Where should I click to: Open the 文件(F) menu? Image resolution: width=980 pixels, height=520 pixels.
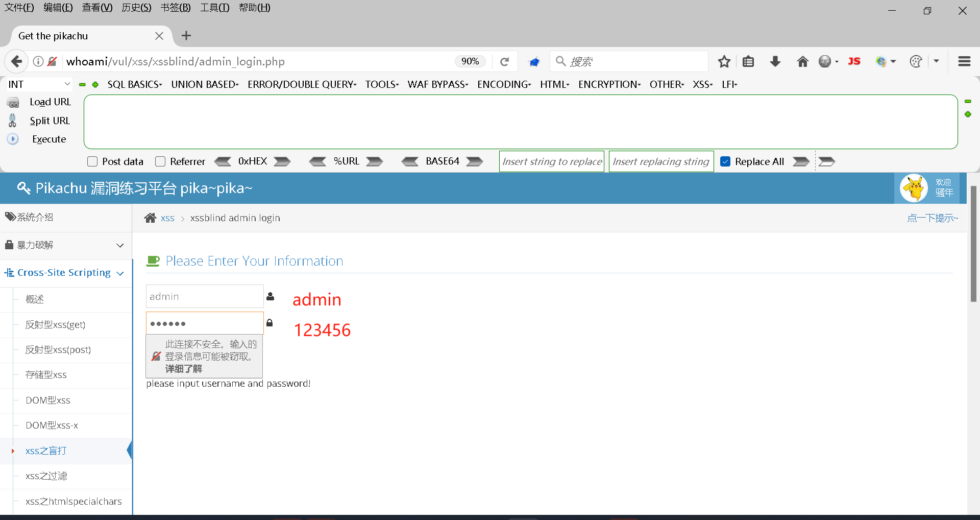[x=19, y=8]
